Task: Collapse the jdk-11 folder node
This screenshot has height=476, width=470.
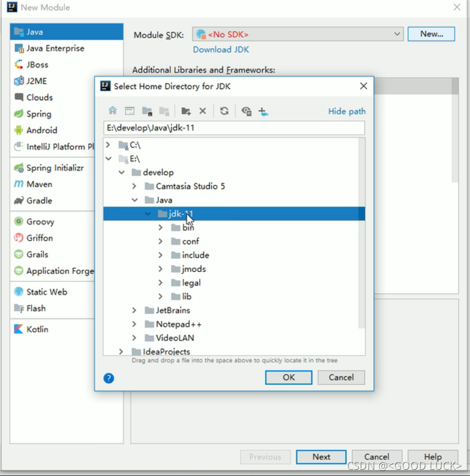Action: point(147,214)
